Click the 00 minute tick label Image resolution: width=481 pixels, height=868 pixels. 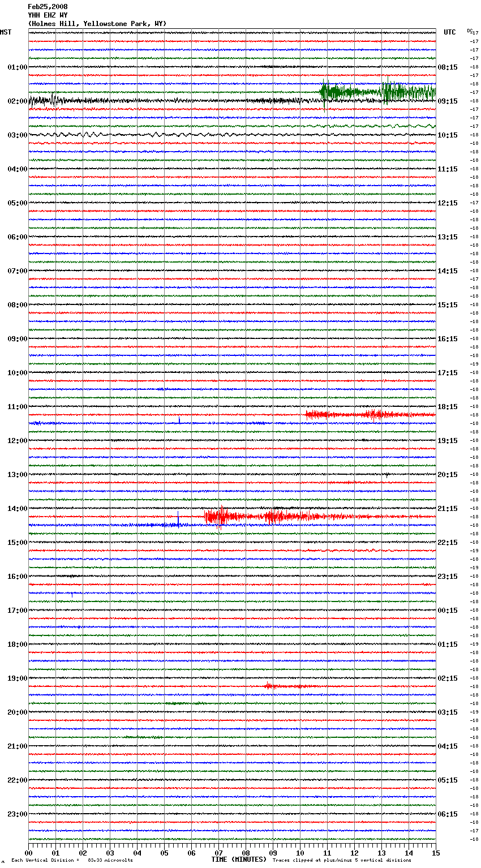point(29,853)
